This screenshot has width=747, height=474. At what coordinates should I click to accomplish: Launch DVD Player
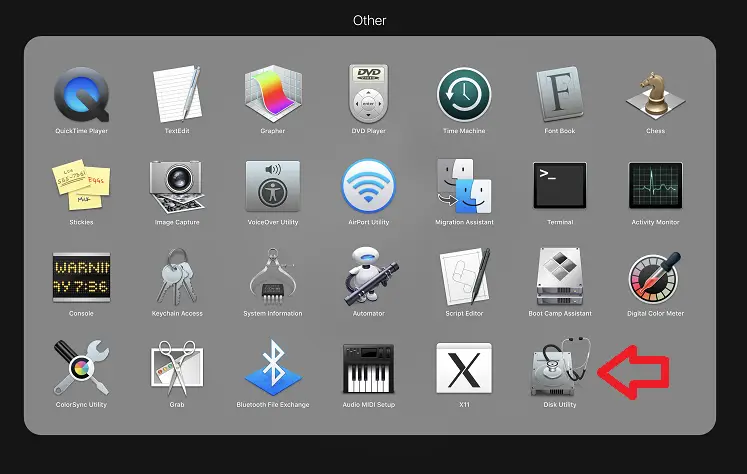click(x=368, y=93)
